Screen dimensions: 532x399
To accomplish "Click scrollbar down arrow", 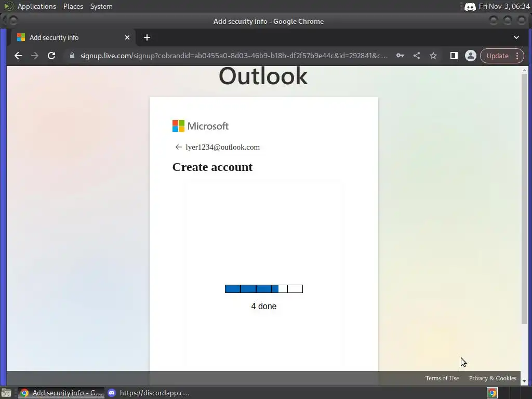I will pyautogui.click(x=525, y=381).
